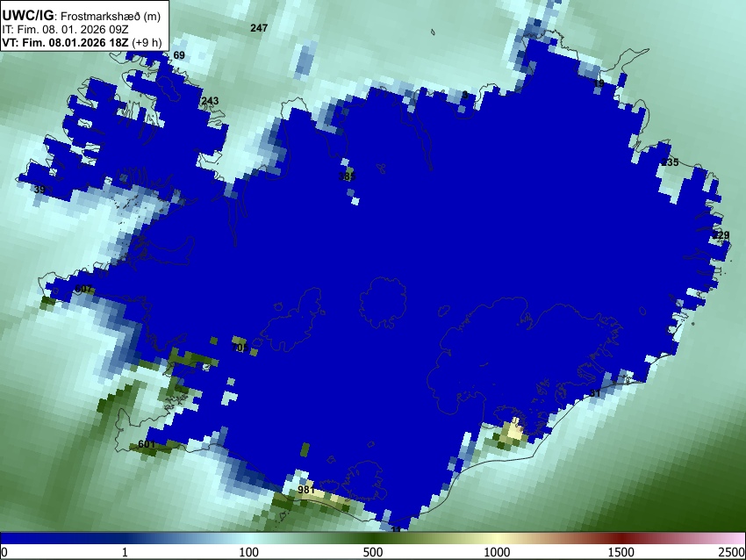Click the 69 value label on map

(179, 55)
